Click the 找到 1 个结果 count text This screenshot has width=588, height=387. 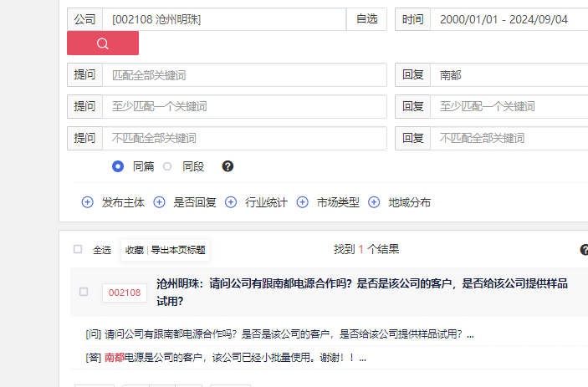[366, 249]
